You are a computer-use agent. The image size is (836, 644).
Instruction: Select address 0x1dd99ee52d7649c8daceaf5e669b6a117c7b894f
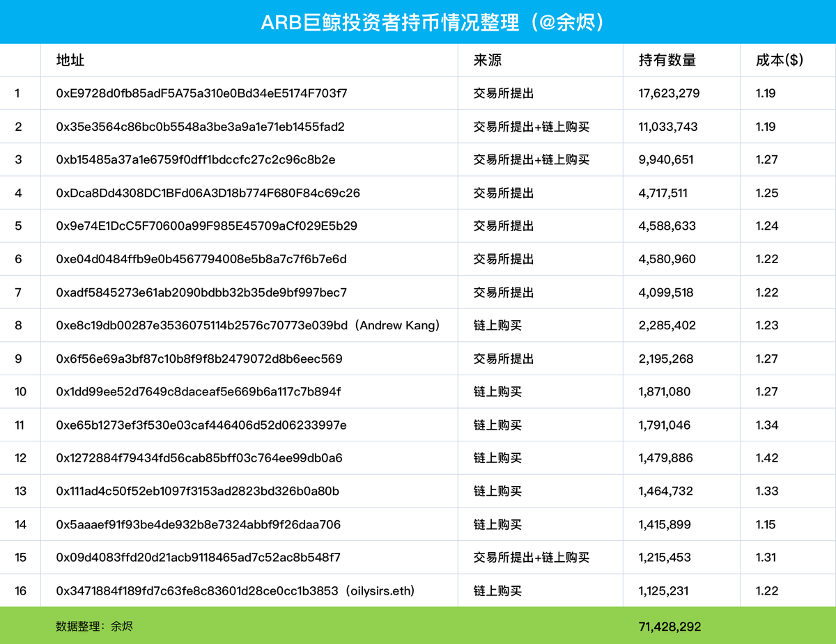[x=199, y=392]
